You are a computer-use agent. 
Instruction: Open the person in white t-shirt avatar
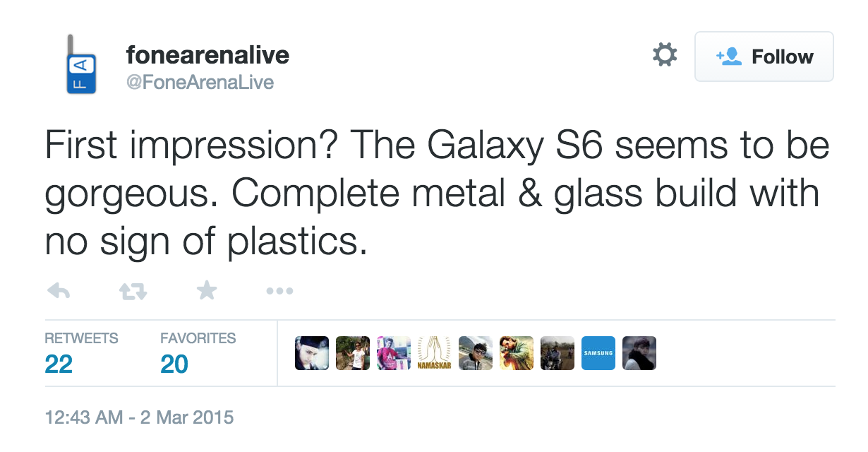pos(353,353)
